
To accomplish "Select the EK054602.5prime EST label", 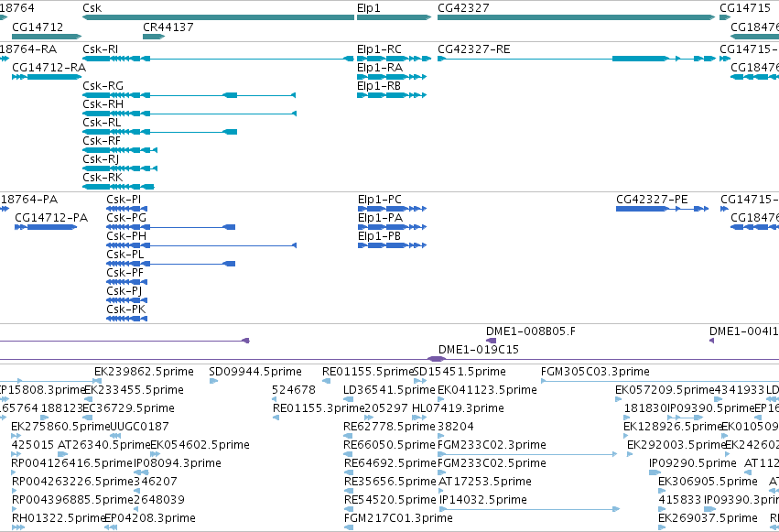I will (x=200, y=445).
